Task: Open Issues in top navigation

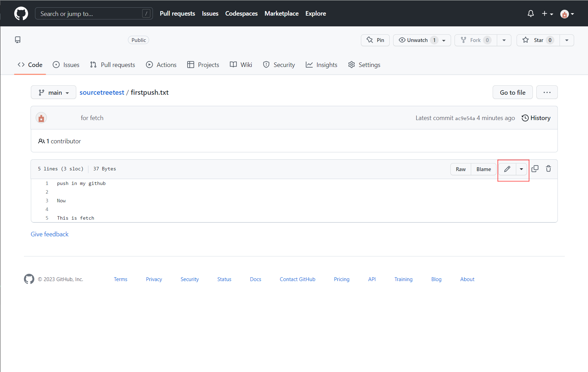Action: (x=210, y=14)
